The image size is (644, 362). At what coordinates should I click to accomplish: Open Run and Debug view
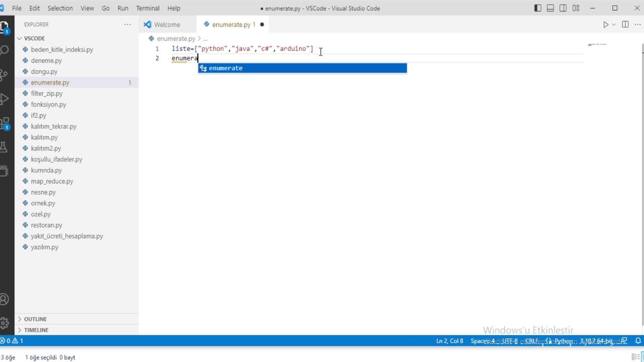tap(5, 99)
